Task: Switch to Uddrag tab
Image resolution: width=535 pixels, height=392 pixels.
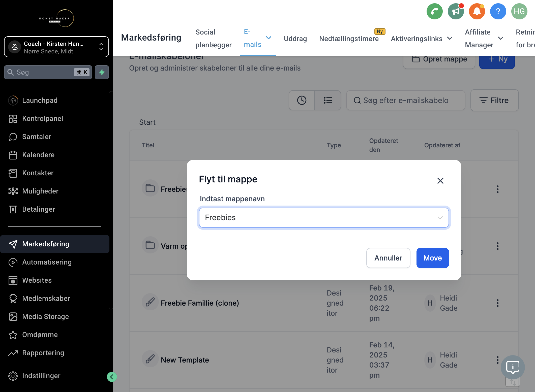Action: [295, 39]
